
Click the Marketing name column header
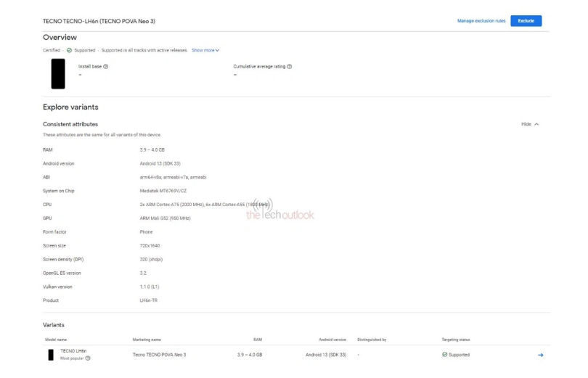[147, 340]
